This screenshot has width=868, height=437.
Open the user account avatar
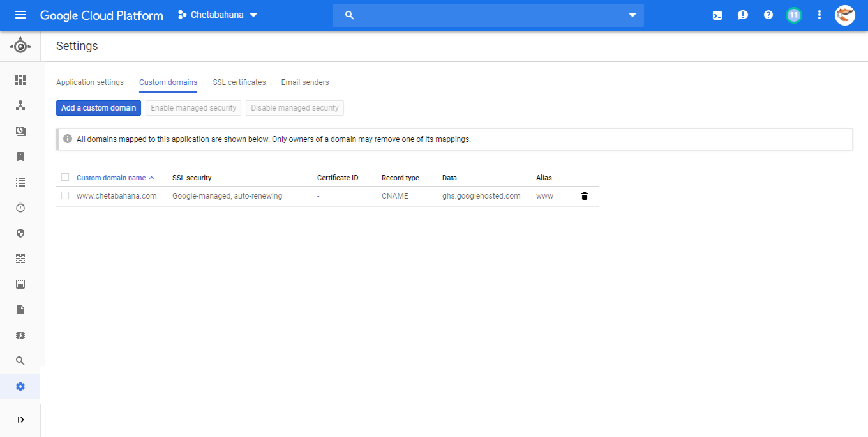click(845, 15)
